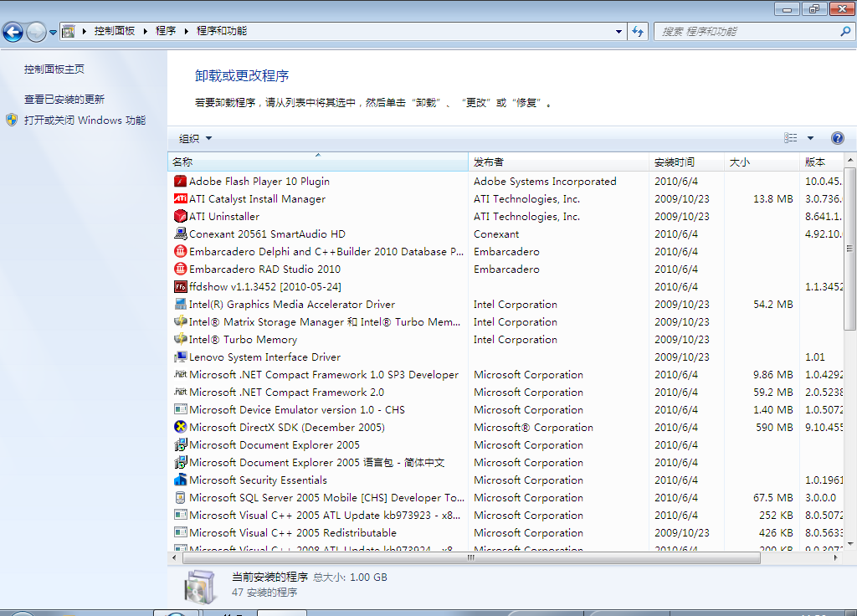Click the Adobe Systems Incorporated publisher cell
This screenshot has width=857, height=616.
pyautogui.click(x=545, y=181)
